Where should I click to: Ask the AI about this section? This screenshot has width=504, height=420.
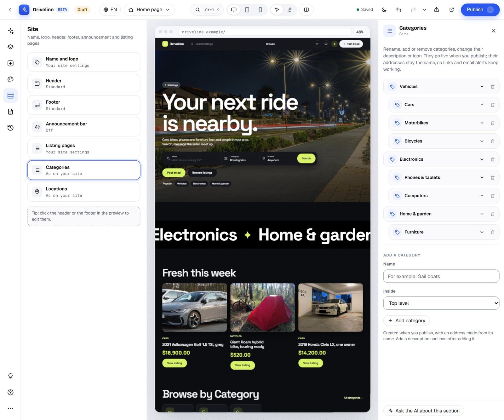pyautogui.click(x=423, y=411)
